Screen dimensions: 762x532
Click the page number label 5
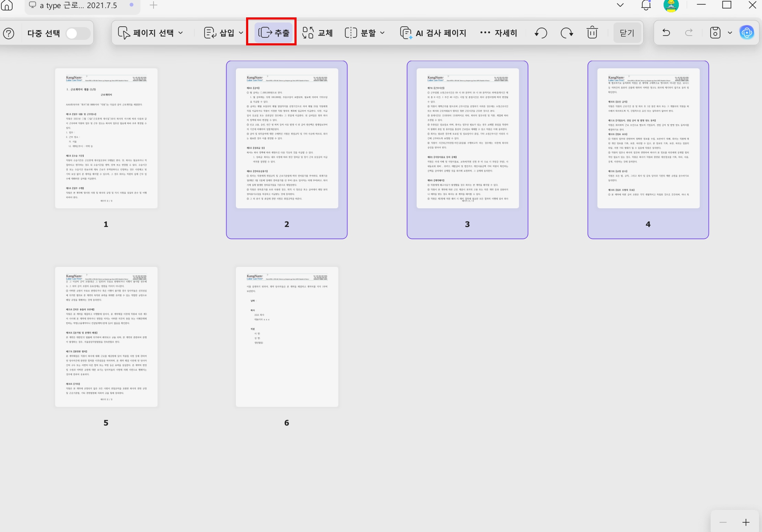click(x=106, y=423)
